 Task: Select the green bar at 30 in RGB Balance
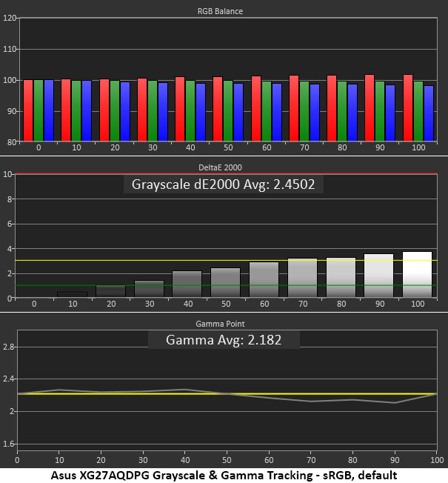(x=153, y=111)
